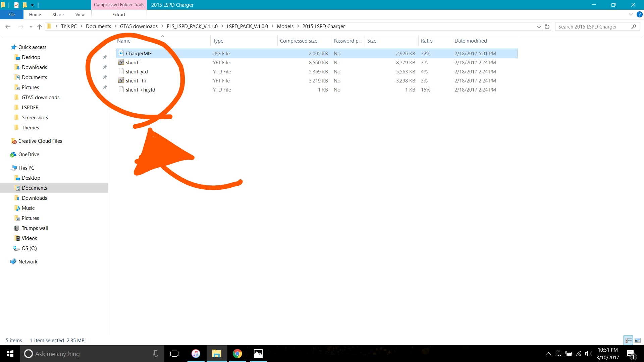Image resolution: width=644 pixels, height=362 pixels.
Task: Open the address bar history dropdown
Action: 539,27
